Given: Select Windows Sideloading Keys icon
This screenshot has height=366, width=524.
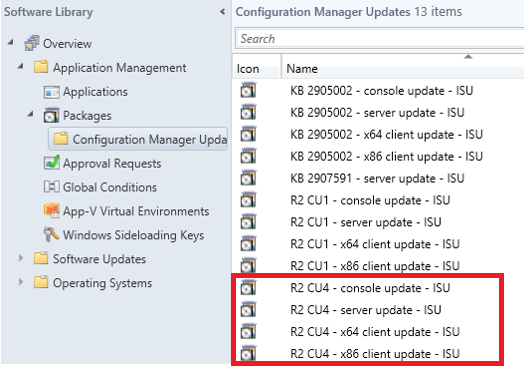Looking at the screenshot, I should coord(51,235).
